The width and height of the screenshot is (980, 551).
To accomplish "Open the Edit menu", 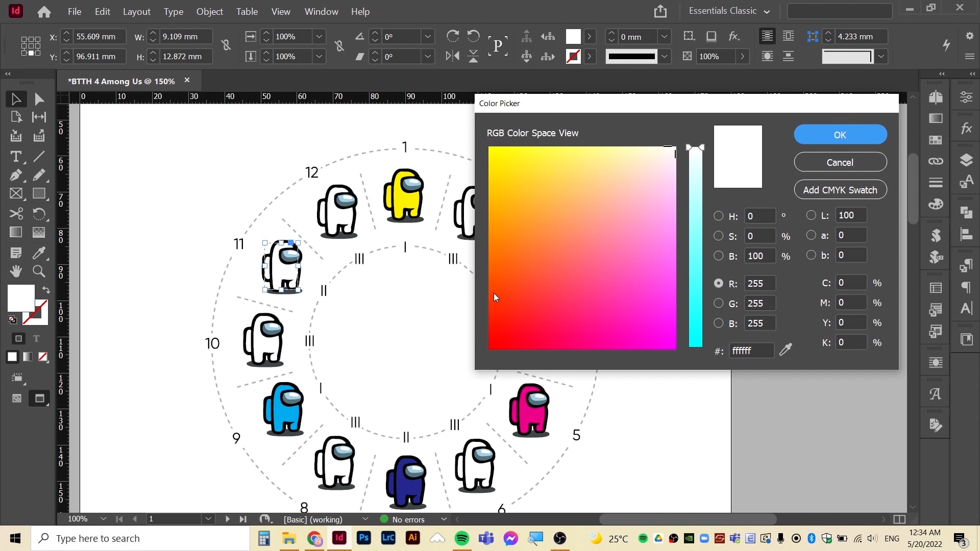I will point(102,11).
